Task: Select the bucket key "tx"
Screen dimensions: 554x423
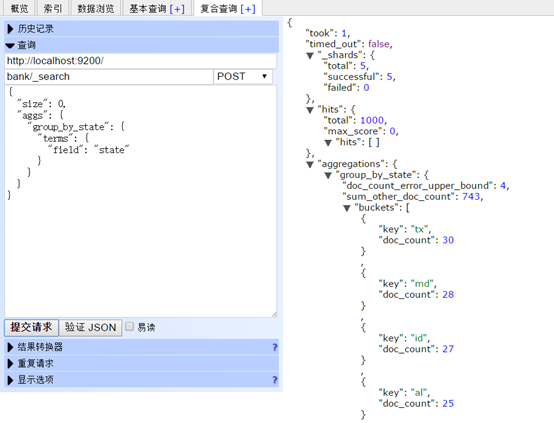Action: (x=419, y=229)
